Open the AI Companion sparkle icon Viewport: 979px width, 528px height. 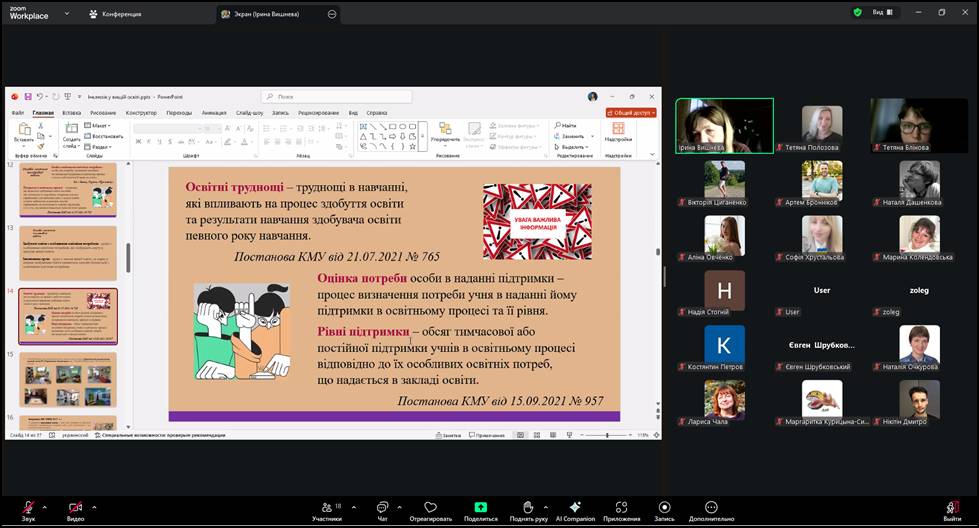point(575,508)
